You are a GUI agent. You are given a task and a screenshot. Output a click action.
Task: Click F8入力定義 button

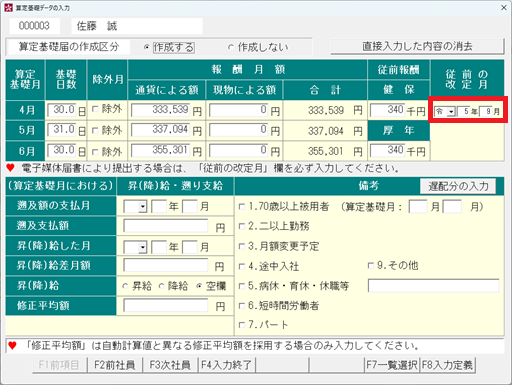pyautogui.click(x=447, y=365)
